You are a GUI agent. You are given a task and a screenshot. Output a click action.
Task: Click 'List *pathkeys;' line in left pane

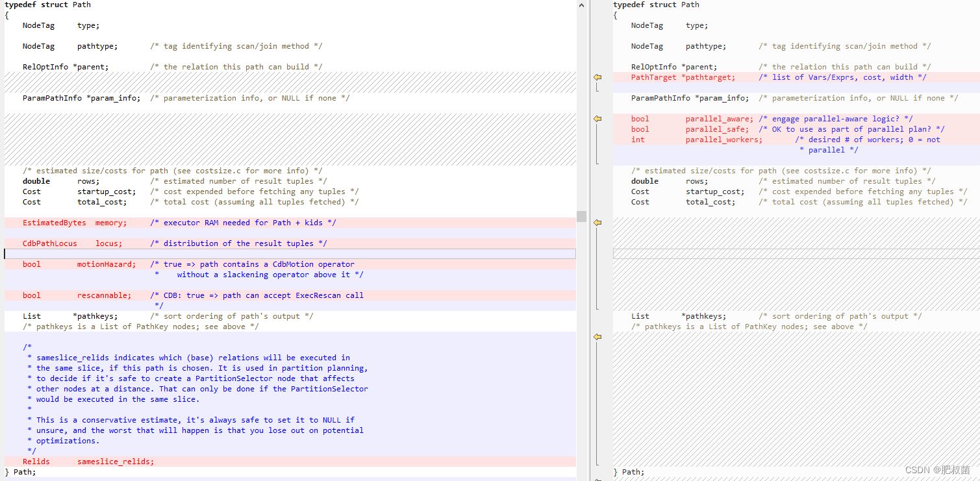tap(168, 316)
